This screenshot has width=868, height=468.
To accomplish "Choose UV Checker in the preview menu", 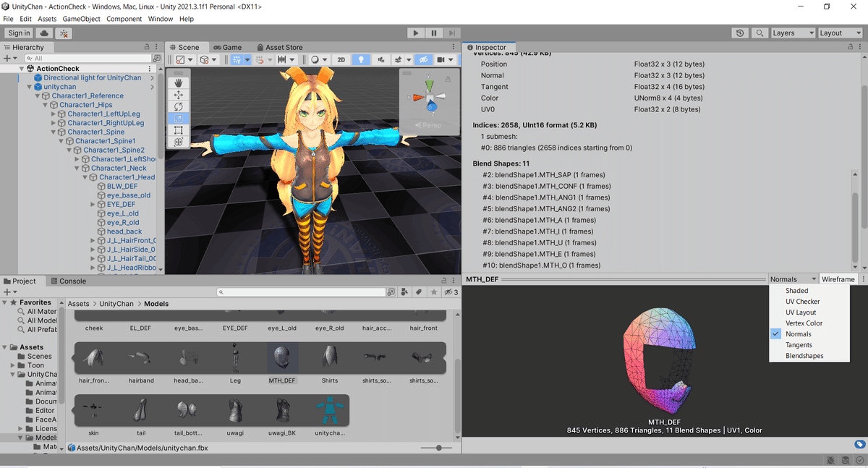I will pyautogui.click(x=802, y=302).
